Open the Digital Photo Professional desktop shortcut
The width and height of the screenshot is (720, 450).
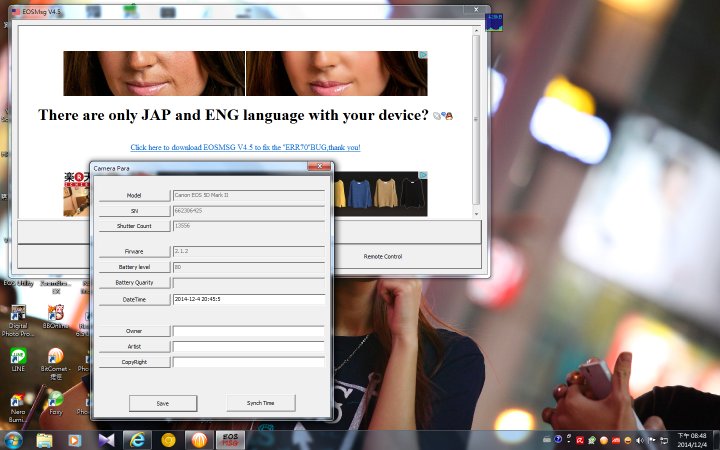pyautogui.click(x=17, y=321)
